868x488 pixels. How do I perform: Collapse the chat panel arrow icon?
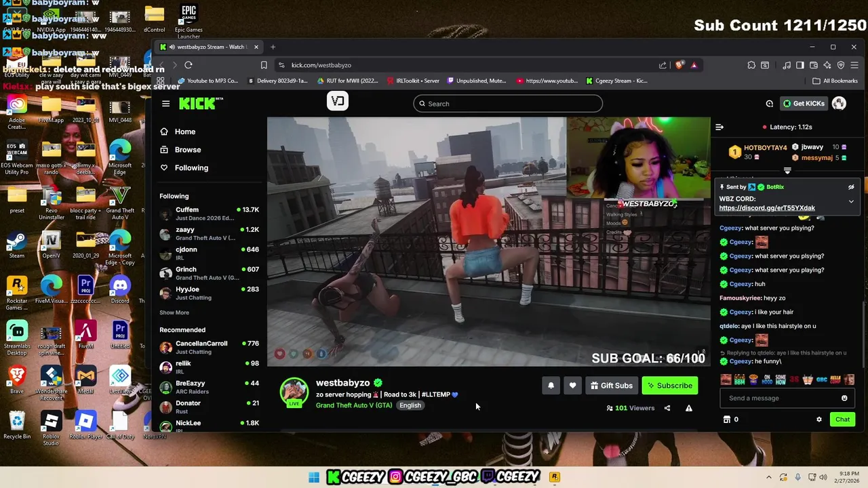(719, 127)
